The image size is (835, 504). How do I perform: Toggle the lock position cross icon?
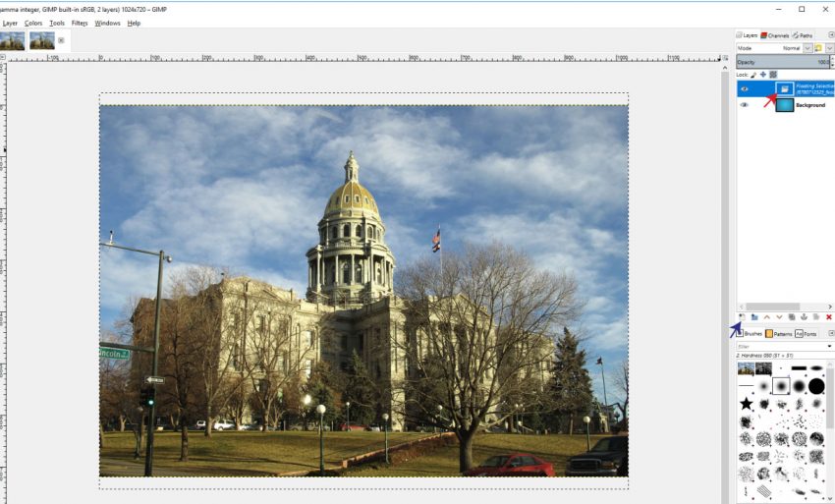click(x=763, y=75)
